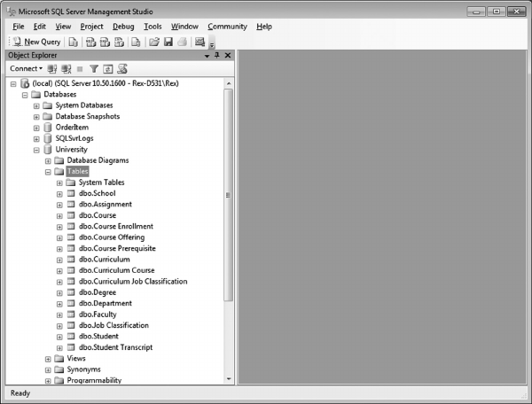This screenshot has height=404, width=532.
Task: Expand the Database Snapshots folder
Action: point(36,117)
